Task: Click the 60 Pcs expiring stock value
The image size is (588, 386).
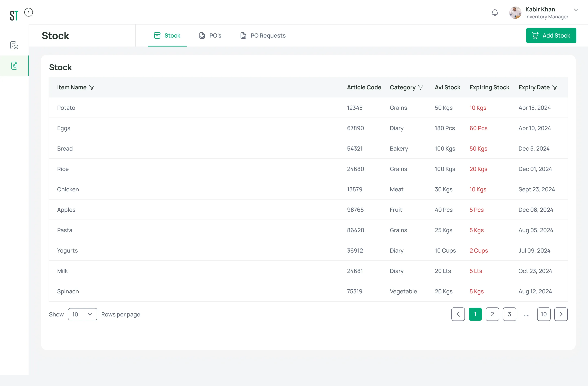Action: point(478,128)
